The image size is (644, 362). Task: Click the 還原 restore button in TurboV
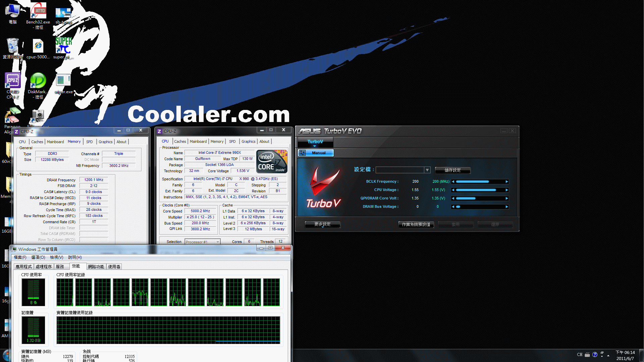pos(495,225)
